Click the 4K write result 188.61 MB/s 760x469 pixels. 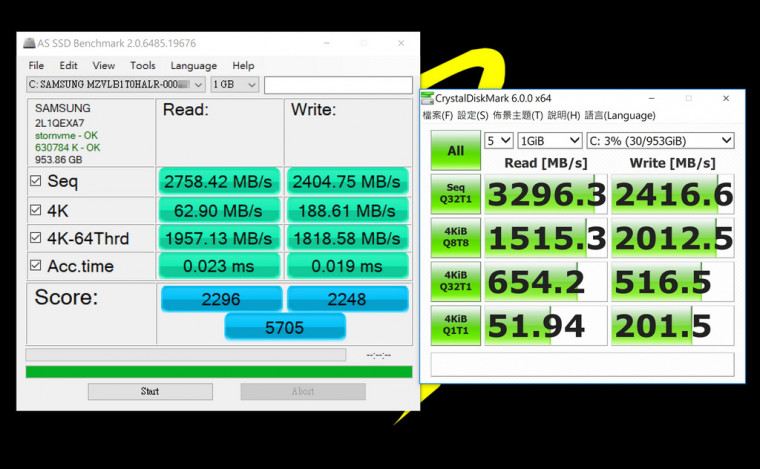(347, 211)
